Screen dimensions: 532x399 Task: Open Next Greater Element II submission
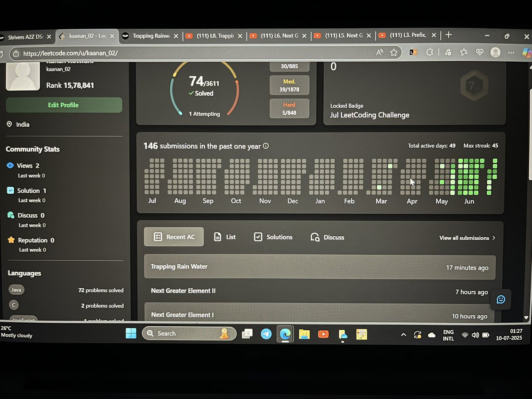(320, 291)
